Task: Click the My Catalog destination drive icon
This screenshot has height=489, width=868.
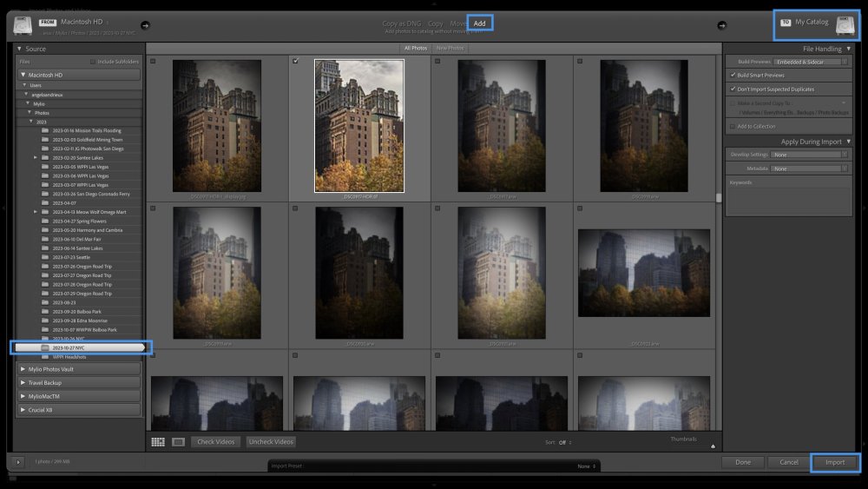Action: pyautogui.click(x=845, y=24)
